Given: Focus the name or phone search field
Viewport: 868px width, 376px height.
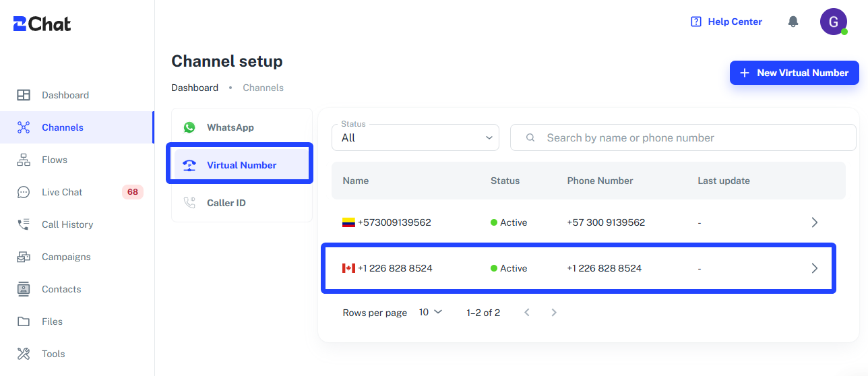Looking at the screenshot, I should (x=683, y=137).
